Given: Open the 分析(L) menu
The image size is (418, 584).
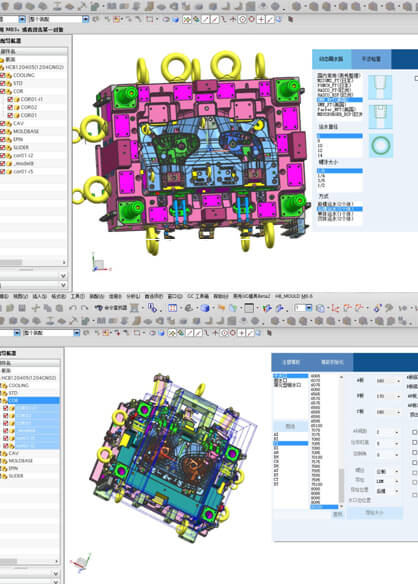Looking at the screenshot, I should (x=133, y=296).
